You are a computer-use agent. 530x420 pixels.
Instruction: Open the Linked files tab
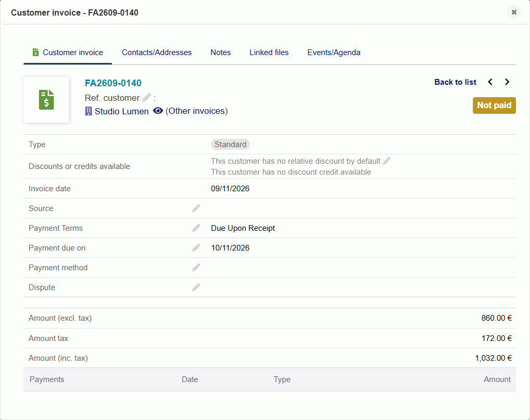coord(269,52)
